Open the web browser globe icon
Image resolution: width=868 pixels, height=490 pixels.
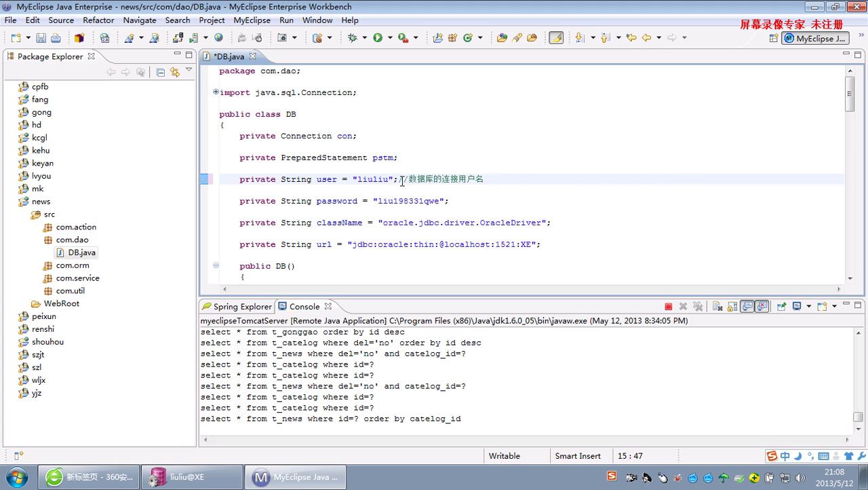[218, 38]
